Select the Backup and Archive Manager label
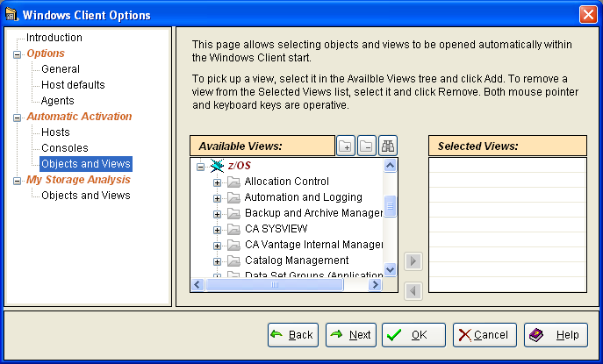Image resolution: width=603 pixels, height=364 pixels. 313,212
